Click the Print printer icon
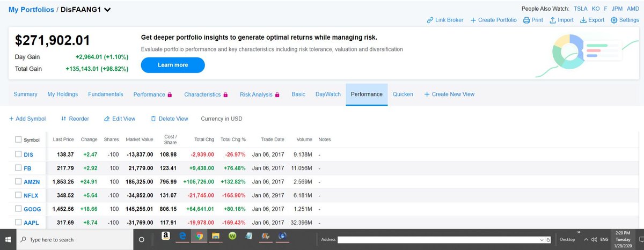This screenshot has height=250, width=644. click(526, 20)
